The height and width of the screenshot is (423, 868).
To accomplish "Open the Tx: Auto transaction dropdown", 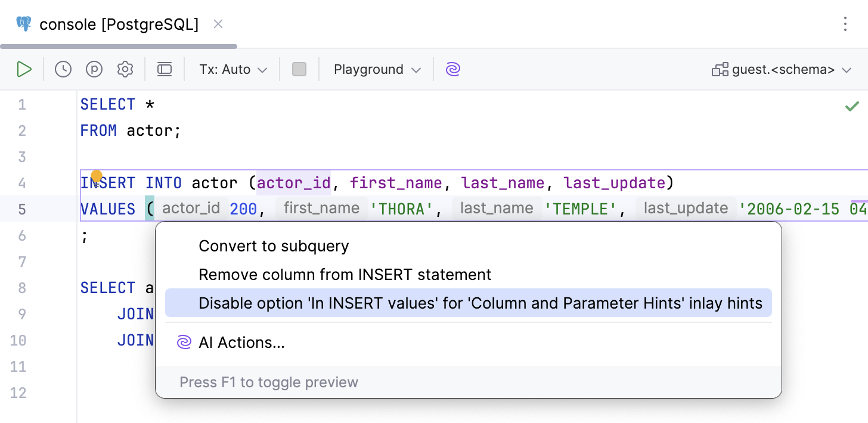I will pos(232,69).
